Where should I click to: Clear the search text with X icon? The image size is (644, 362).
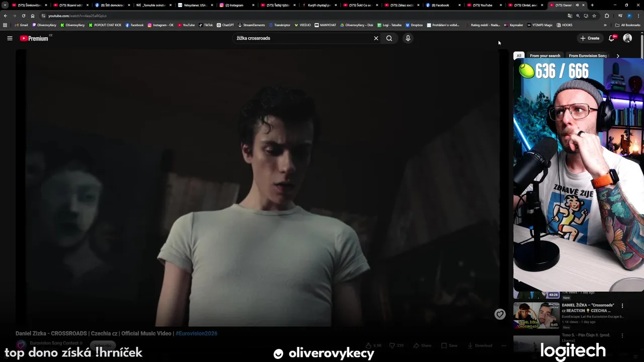pos(376,38)
